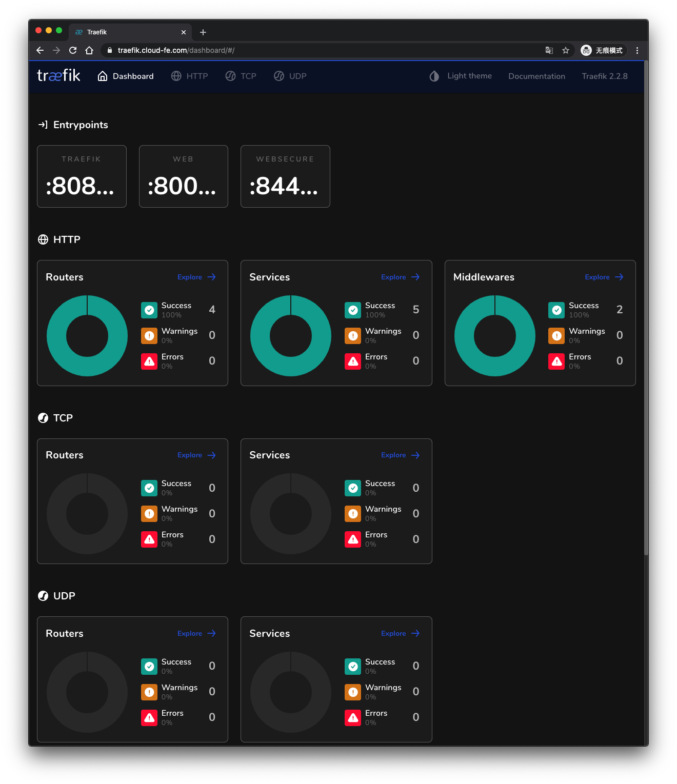
Task: Click HTTP Services Success count 5
Action: (x=416, y=310)
